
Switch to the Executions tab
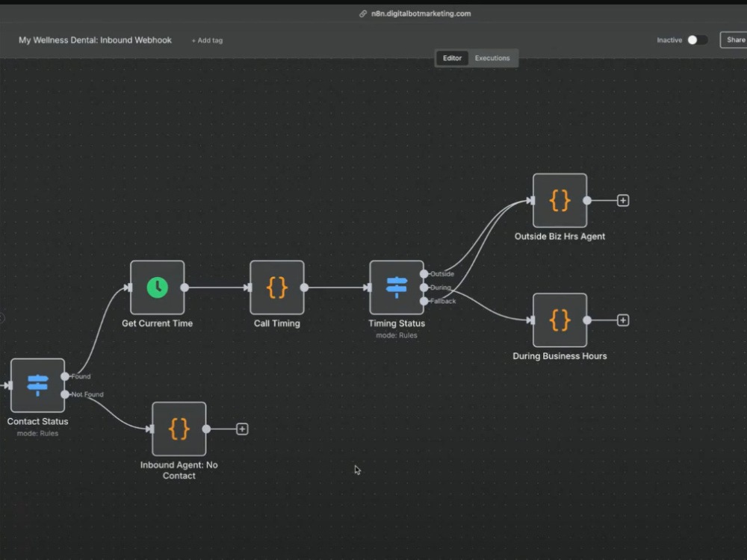coord(492,58)
